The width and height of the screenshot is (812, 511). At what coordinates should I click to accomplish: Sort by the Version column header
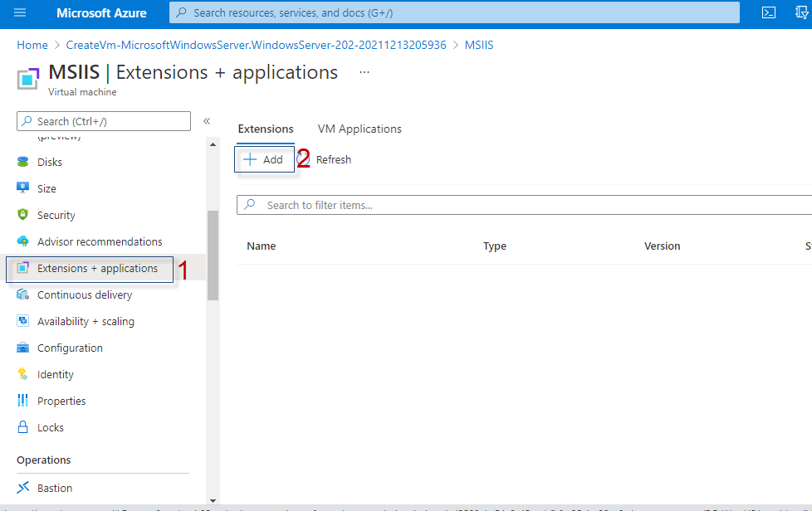tap(662, 246)
